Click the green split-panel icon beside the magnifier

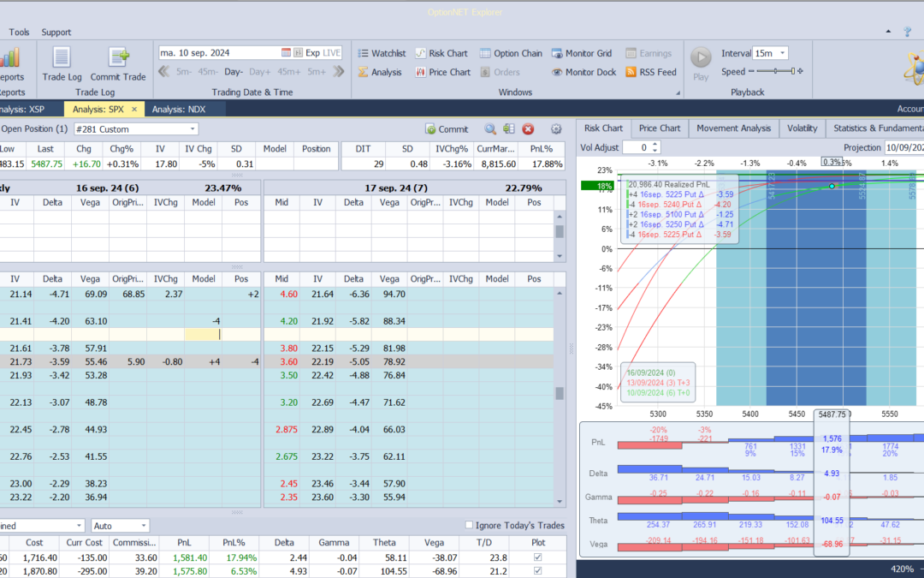point(509,129)
